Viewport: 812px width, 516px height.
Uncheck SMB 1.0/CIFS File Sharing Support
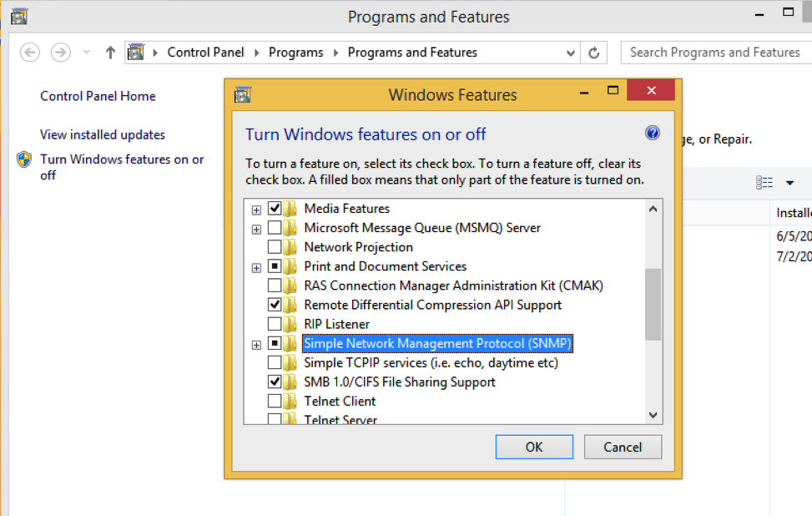(x=275, y=382)
